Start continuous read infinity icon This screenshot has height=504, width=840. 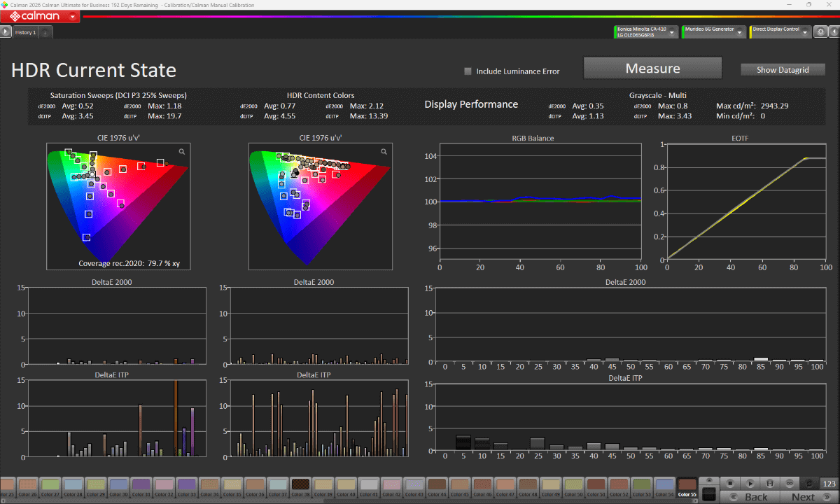tap(790, 483)
